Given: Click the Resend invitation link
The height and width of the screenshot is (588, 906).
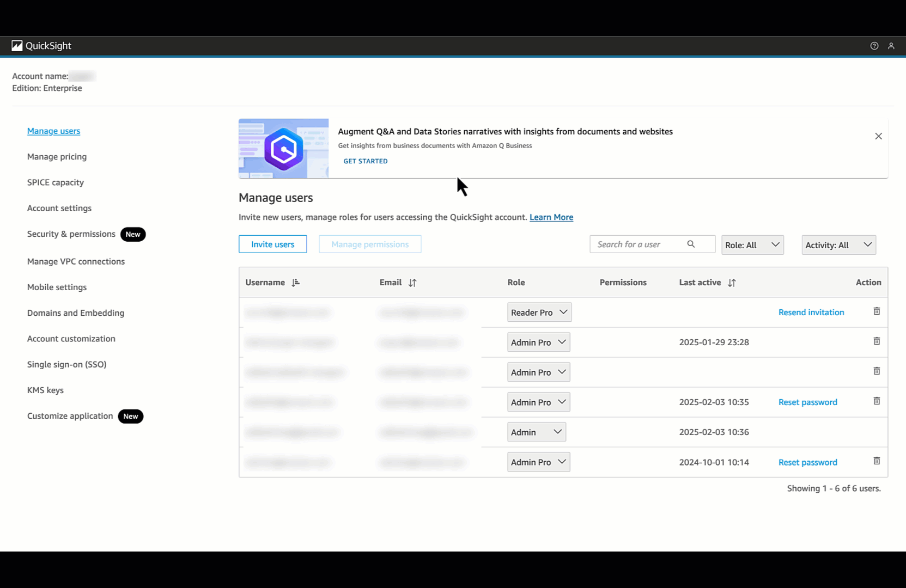Looking at the screenshot, I should click(811, 313).
